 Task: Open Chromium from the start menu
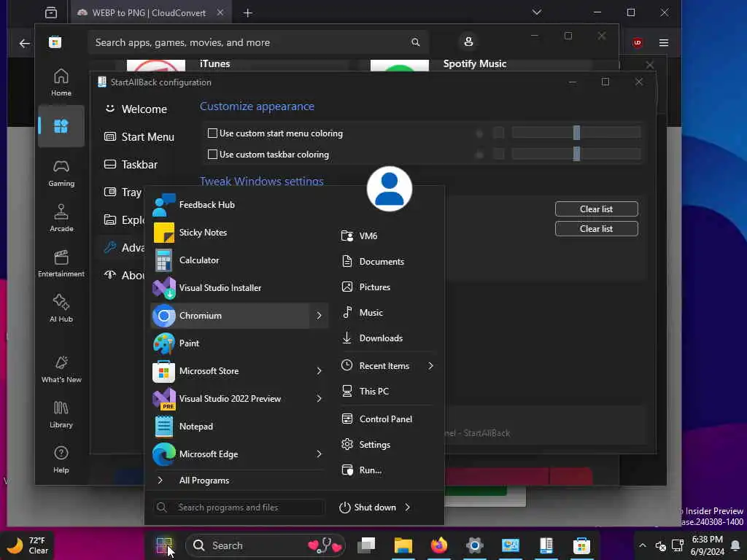[231, 316]
